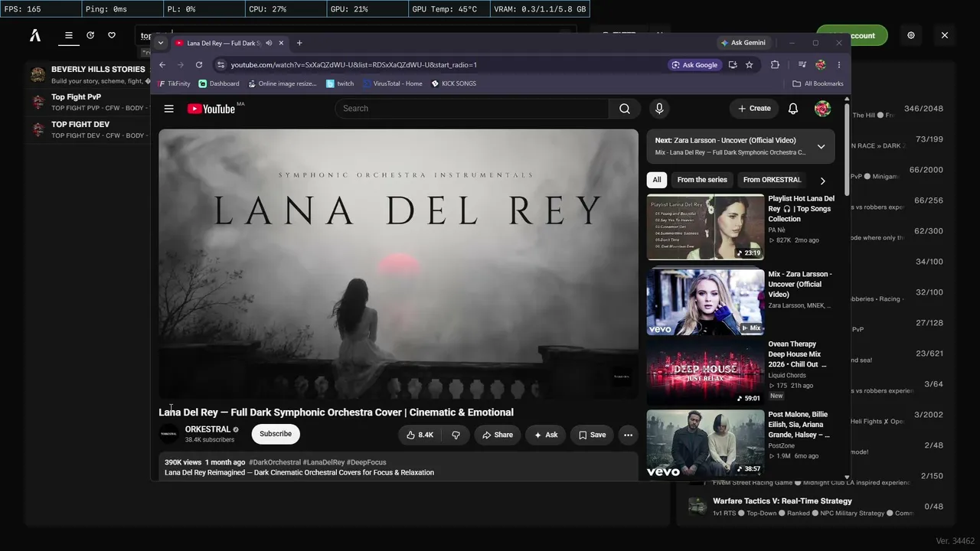Select Warfare Tactics V: Real-Time Strategy server

tap(818, 507)
